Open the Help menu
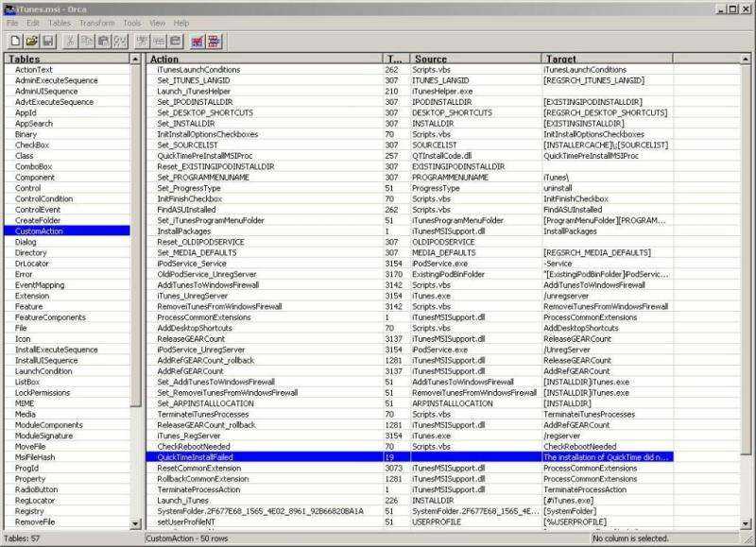 click(181, 23)
